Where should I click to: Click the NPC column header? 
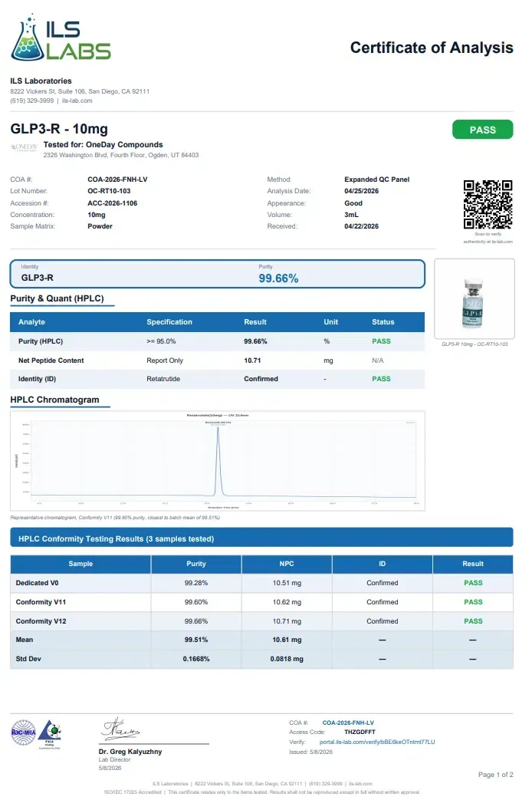287,564
